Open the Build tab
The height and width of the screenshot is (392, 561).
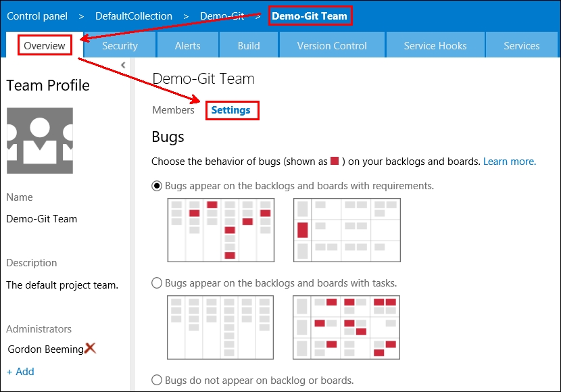(x=248, y=45)
